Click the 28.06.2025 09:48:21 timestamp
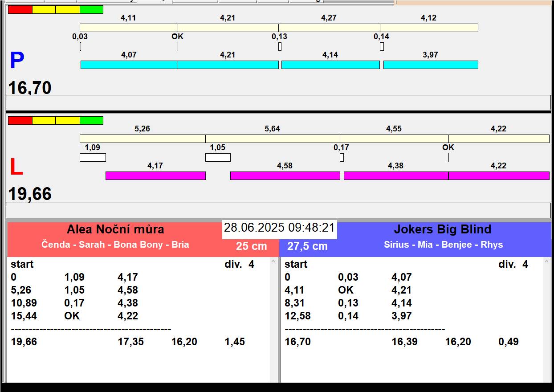554x392 pixels. tap(279, 228)
